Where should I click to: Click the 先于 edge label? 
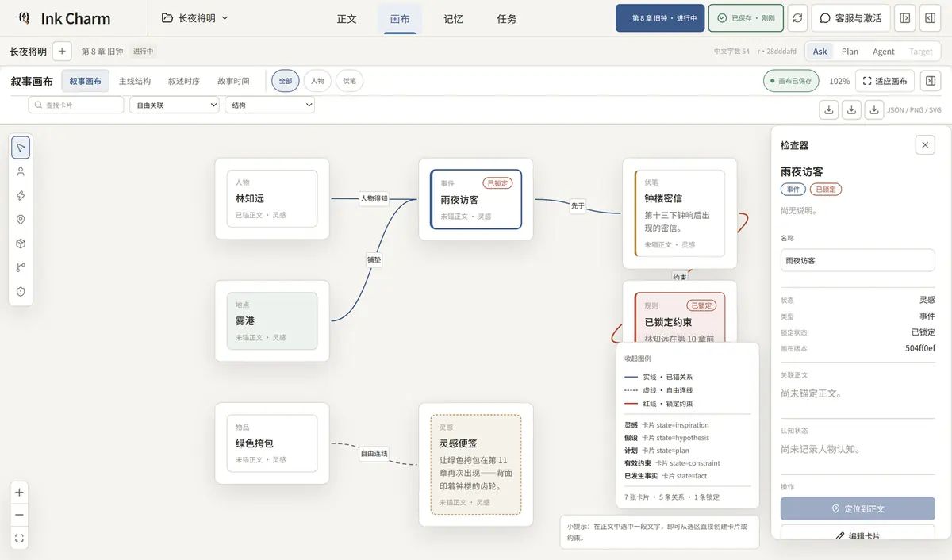pos(578,205)
